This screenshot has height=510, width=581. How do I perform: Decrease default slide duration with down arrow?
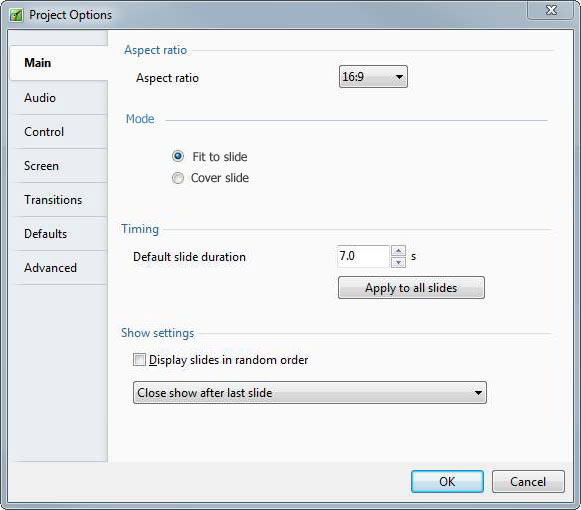pos(398,262)
